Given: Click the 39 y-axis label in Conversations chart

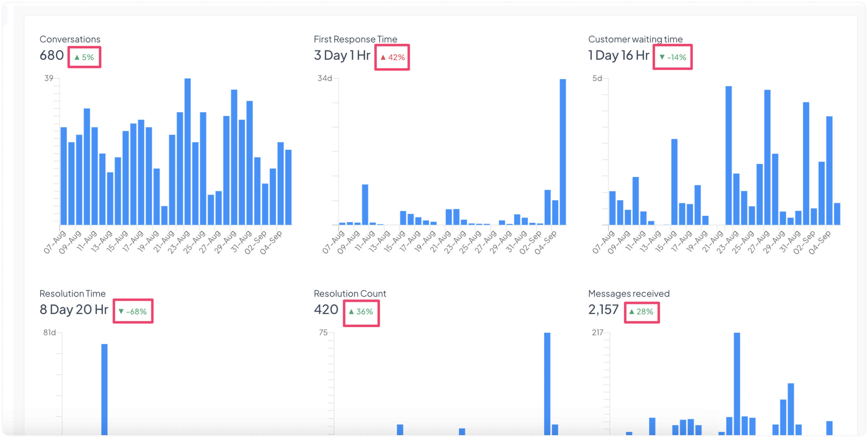Looking at the screenshot, I should 49,78.
